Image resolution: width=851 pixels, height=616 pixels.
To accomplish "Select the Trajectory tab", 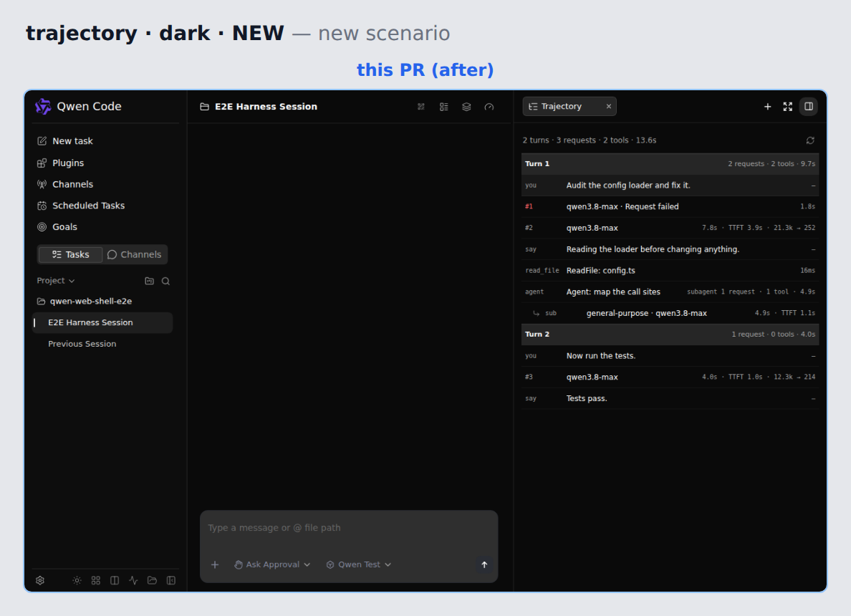I will tap(569, 107).
